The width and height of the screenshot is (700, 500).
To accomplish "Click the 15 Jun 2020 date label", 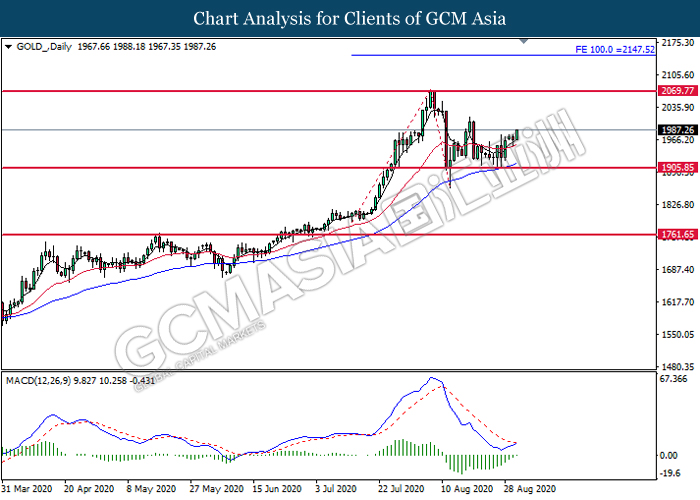I will [x=277, y=489].
